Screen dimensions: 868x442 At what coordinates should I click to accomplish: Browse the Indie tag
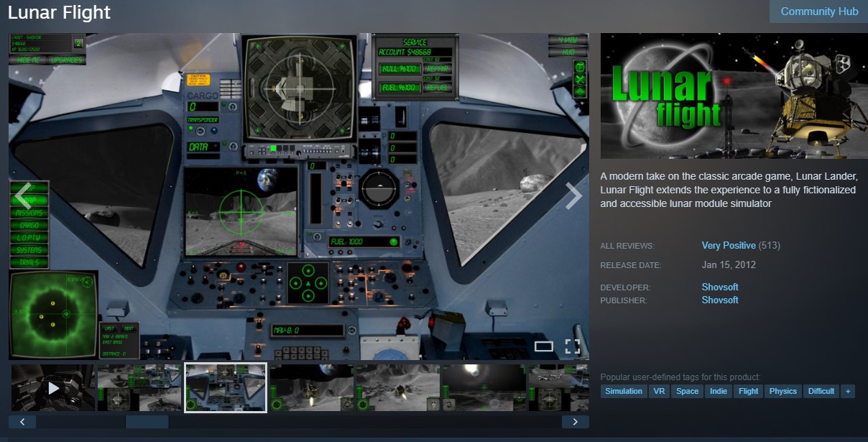719,392
